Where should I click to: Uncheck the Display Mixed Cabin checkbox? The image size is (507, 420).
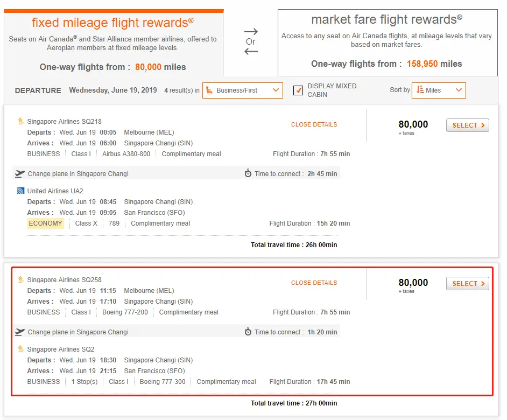coord(298,90)
